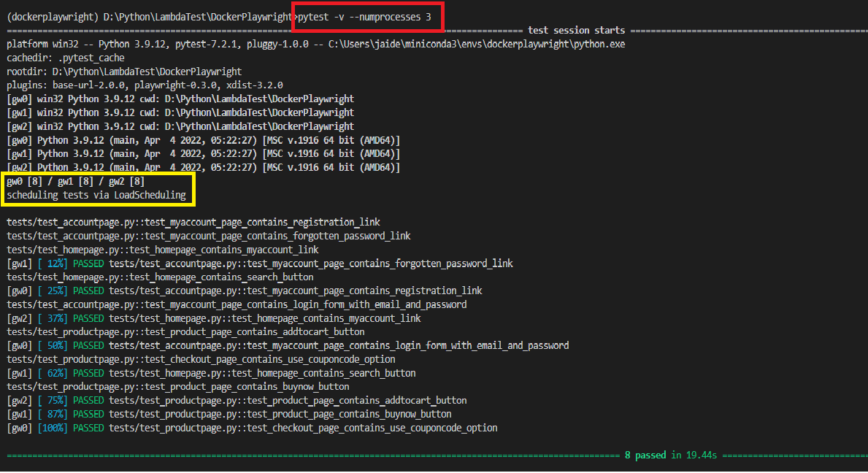Click the '(dockerplaywright) D:\Python\LambdaTest\DockerPlaywright' prompt
This screenshot has height=473, width=868.
[150, 17]
